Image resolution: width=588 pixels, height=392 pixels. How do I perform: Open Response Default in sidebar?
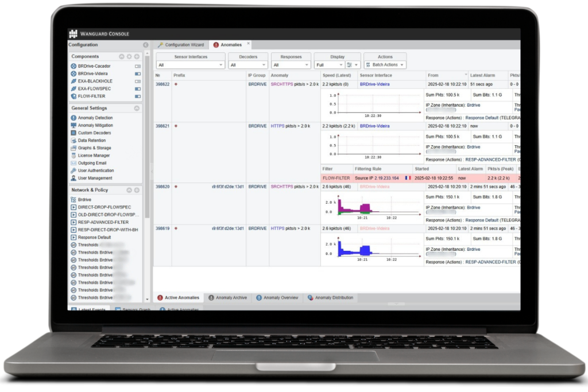click(94, 237)
